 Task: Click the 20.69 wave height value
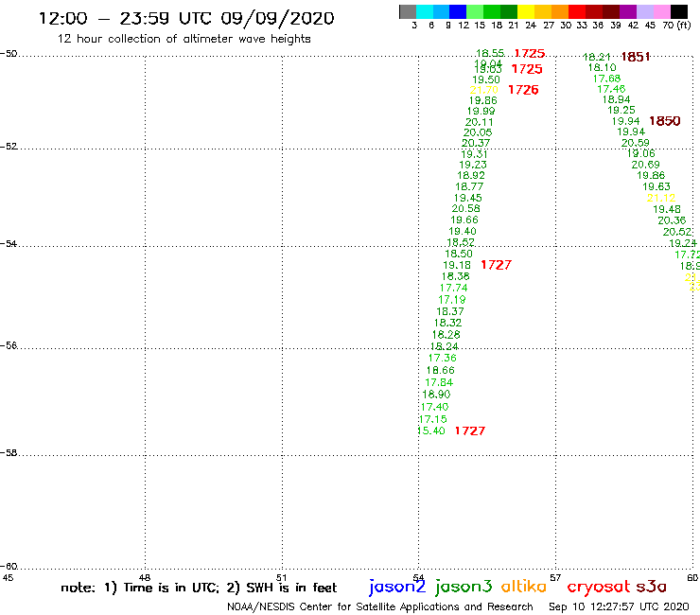(x=645, y=165)
